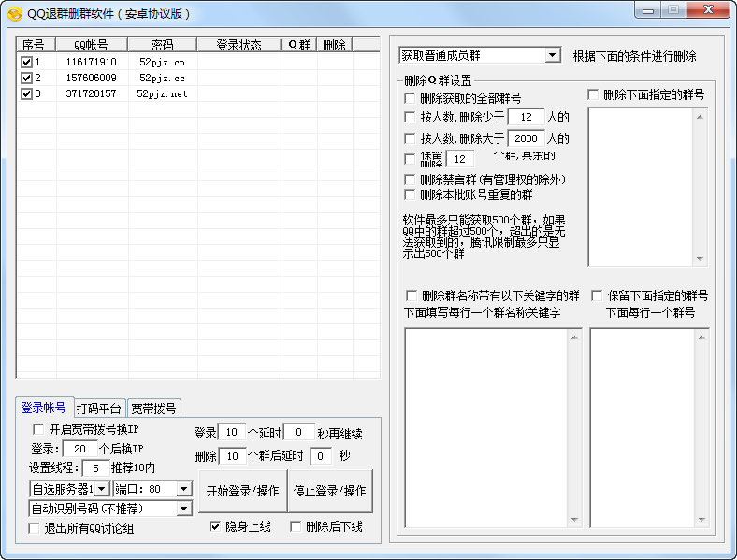The height and width of the screenshot is (560, 737).
Task: Enable 删除本批账号重复的群 checkbox
Action: tap(410, 194)
